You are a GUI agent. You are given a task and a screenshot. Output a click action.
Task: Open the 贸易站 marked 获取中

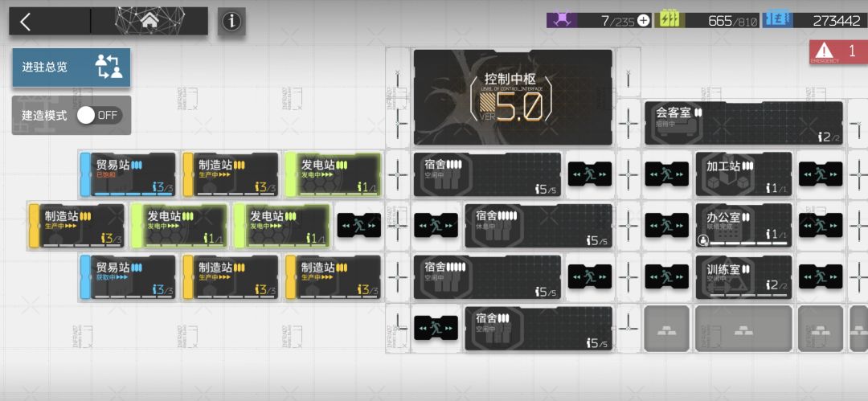[x=128, y=277]
